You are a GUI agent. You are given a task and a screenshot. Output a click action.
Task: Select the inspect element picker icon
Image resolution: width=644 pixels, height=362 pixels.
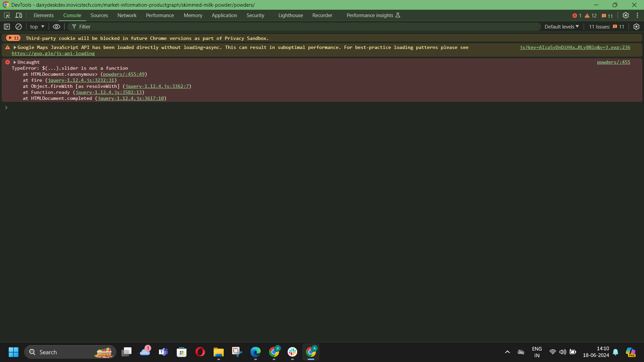(7, 15)
